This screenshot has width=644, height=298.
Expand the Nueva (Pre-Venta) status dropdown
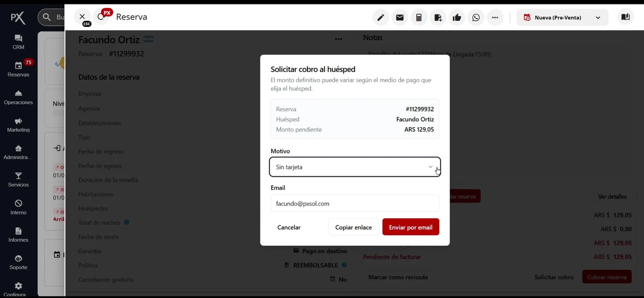(562, 17)
